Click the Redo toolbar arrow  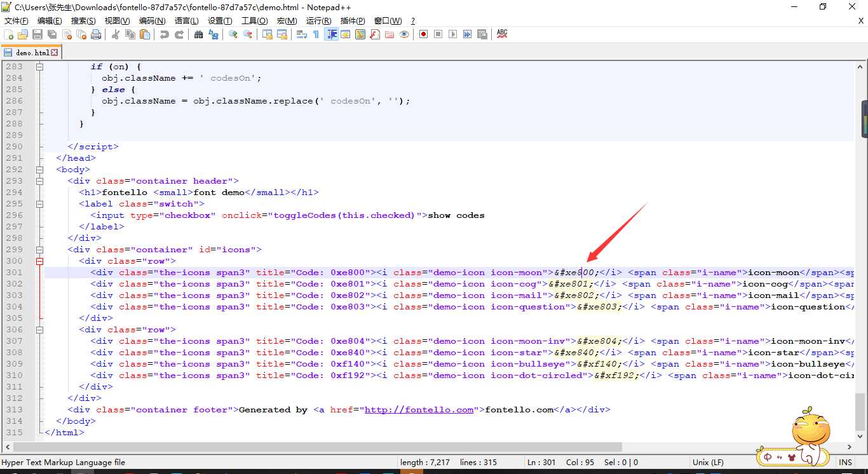pyautogui.click(x=179, y=34)
